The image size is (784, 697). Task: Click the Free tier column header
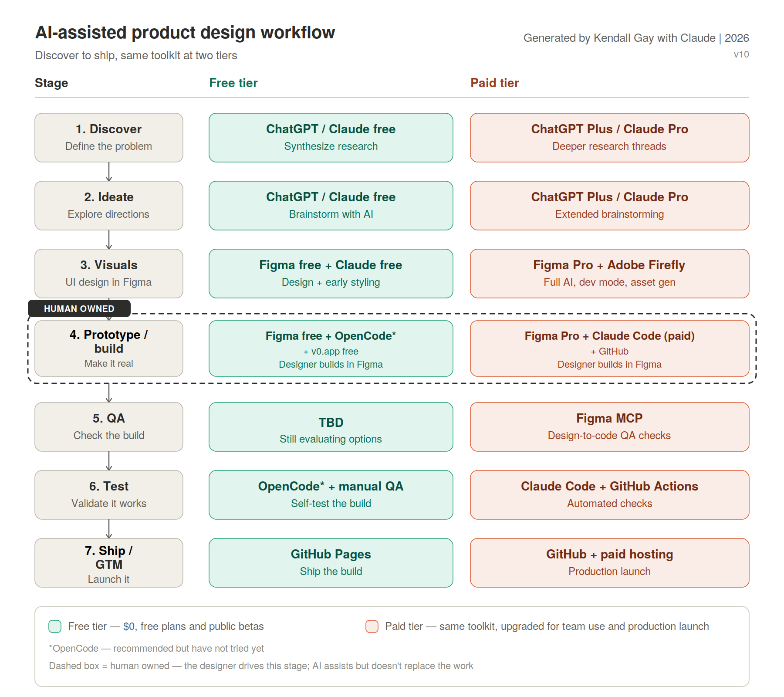(x=233, y=83)
